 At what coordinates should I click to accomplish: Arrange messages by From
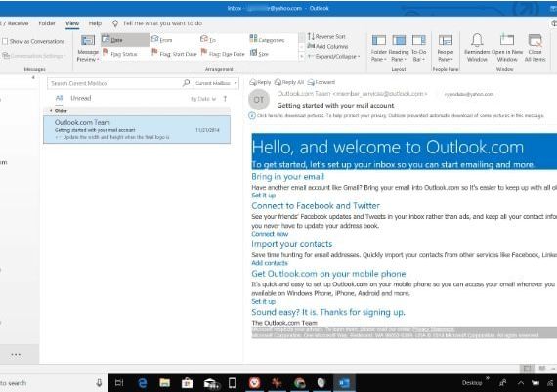click(161, 40)
